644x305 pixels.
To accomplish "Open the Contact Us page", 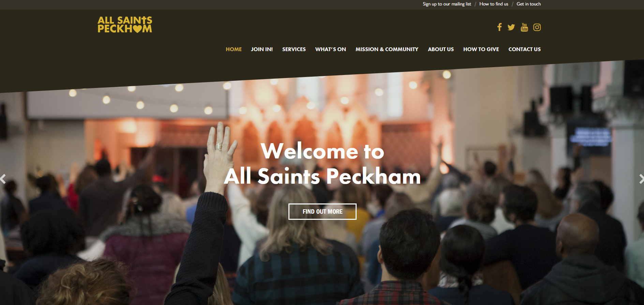I will [x=524, y=49].
